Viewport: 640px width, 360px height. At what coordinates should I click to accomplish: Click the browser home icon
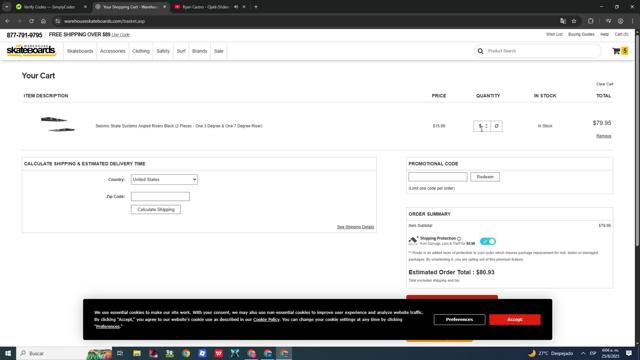point(43,21)
